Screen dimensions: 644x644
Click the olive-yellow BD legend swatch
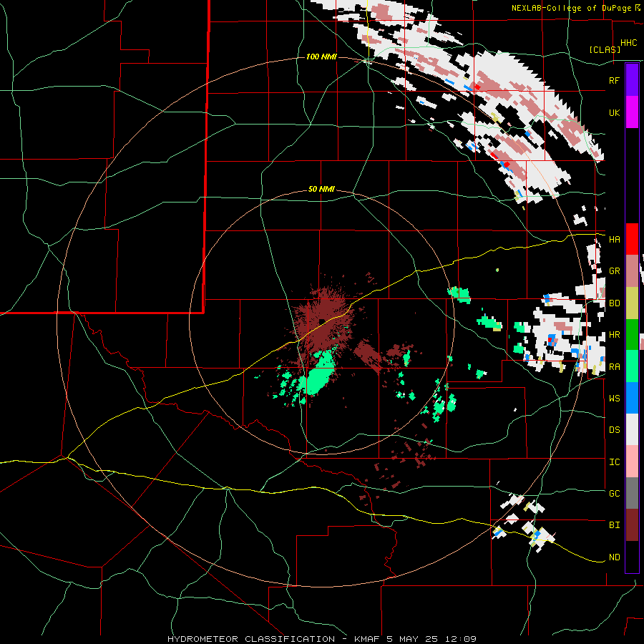(x=632, y=303)
